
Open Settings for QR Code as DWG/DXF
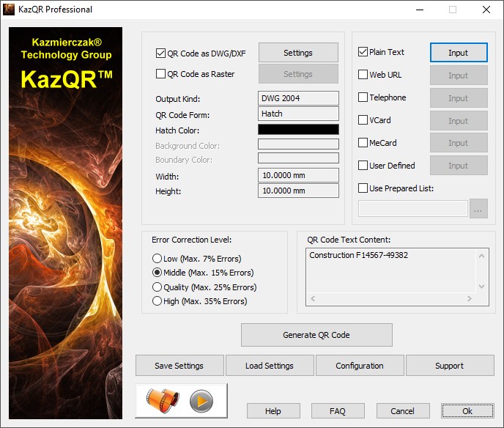pyautogui.click(x=298, y=53)
